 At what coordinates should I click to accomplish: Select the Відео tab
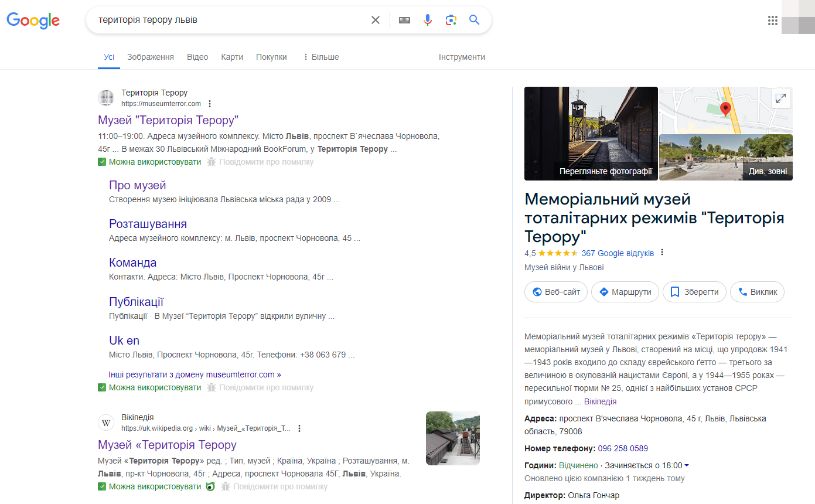197,56
